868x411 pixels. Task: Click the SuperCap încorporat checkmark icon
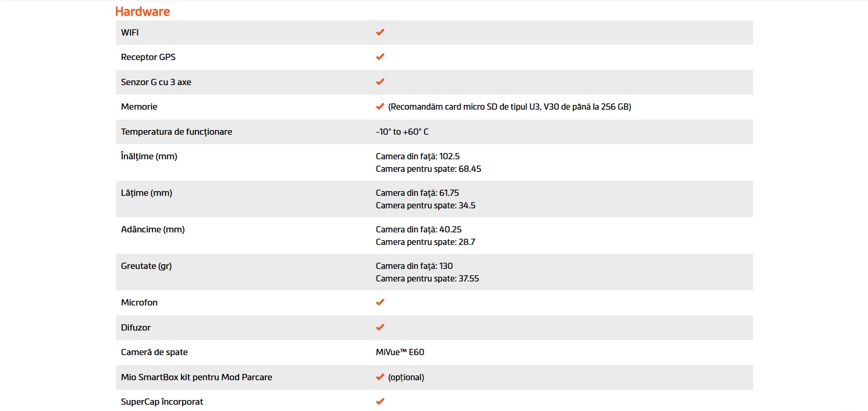[380, 402]
